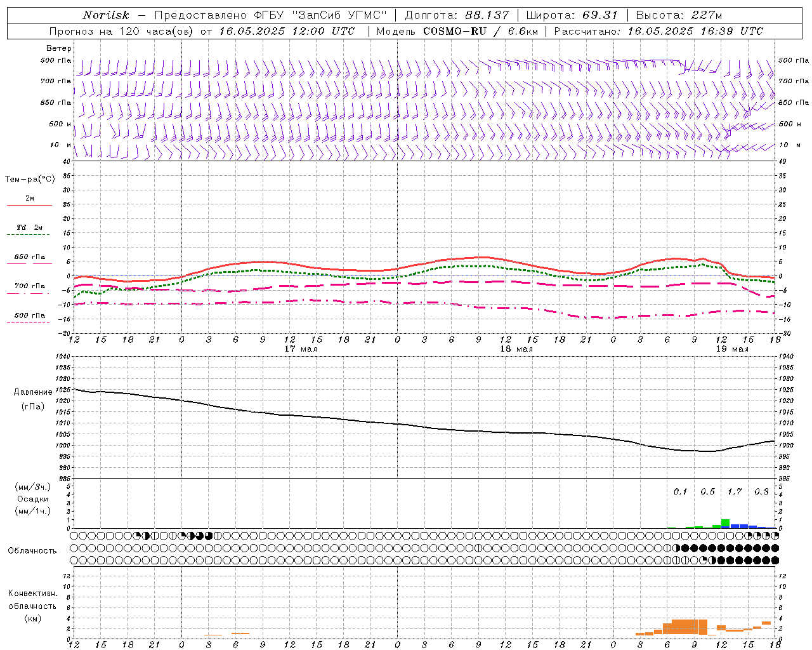Click the "Осадки" precipitation label
Screen dimensions: 812x650
click(33, 499)
